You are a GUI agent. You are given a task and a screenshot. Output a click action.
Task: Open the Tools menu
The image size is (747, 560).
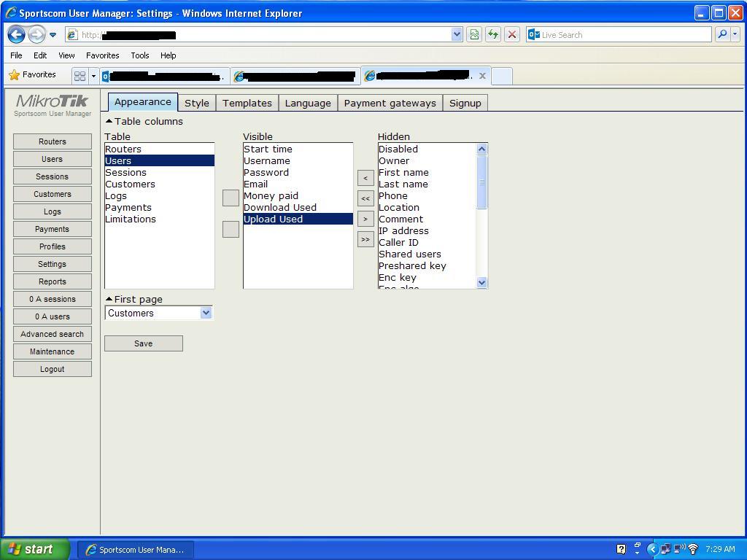[x=140, y=55]
